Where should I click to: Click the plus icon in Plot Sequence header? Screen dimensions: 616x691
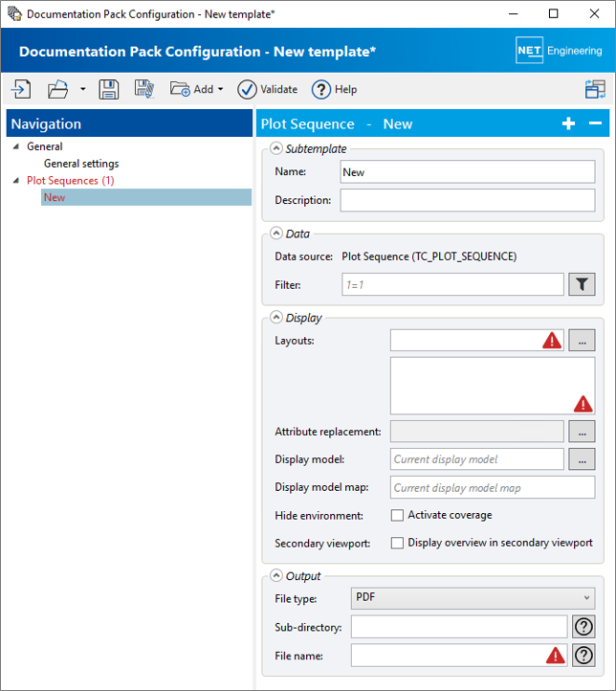click(x=568, y=123)
